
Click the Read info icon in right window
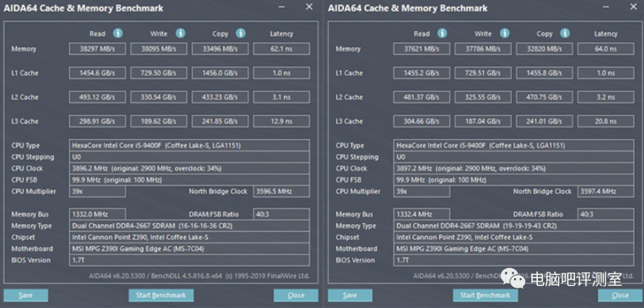tap(442, 33)
